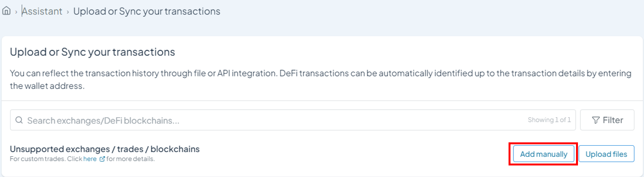Click the magnifier icon in search box

pos(19,120)
